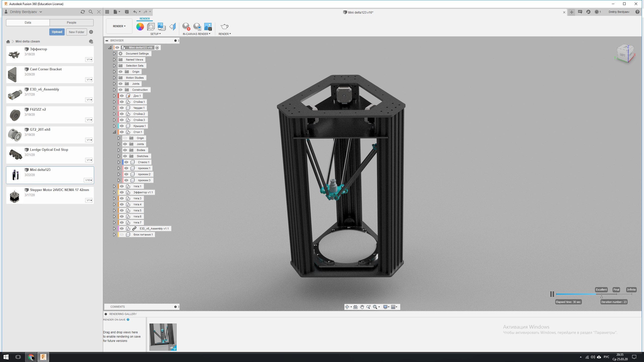
Task: Open V16 version dropdown for Mini delta123
Action: point(89,180)
